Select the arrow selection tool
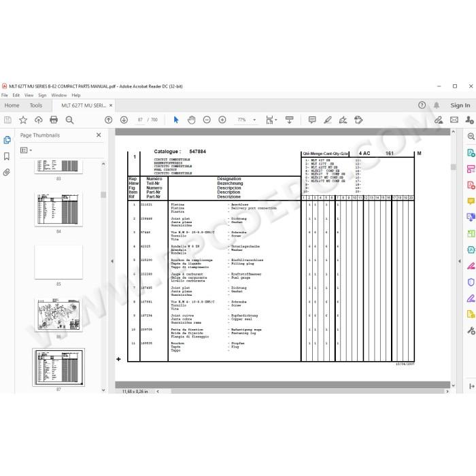Screen dimensions: 476x476 coord(175,120)
